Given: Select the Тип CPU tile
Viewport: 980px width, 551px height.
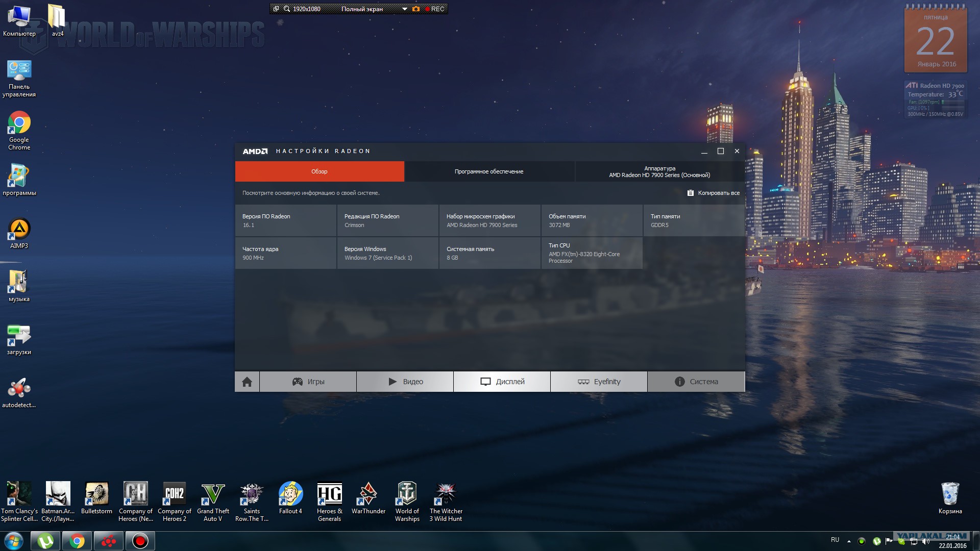Looking at the screenshot, I should (x=592, y=253).
